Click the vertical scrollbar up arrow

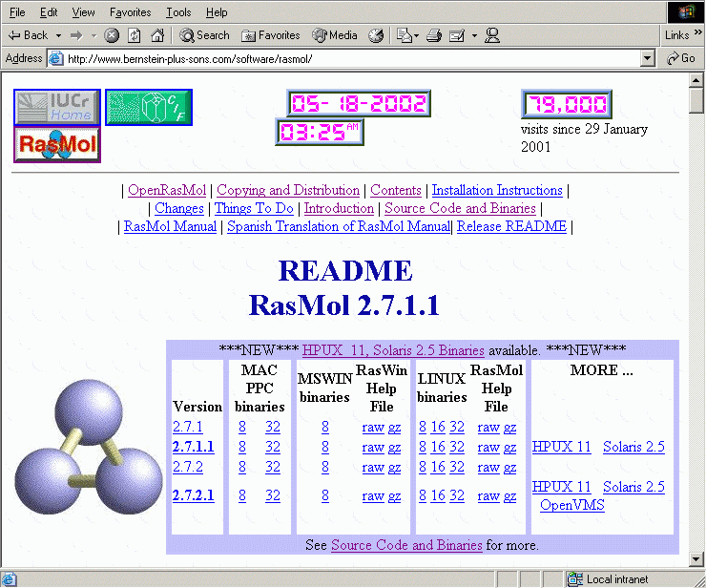[x=696, y=80]
